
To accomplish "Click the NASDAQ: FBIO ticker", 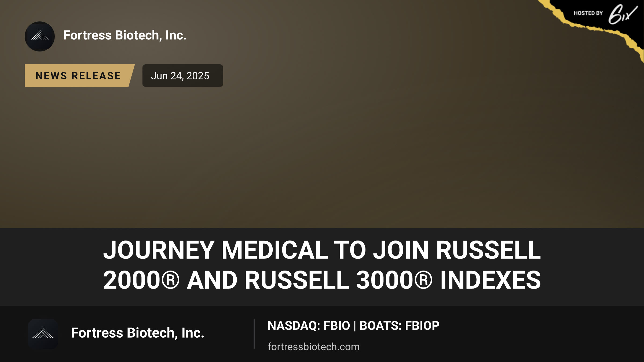I will [309, 326].
